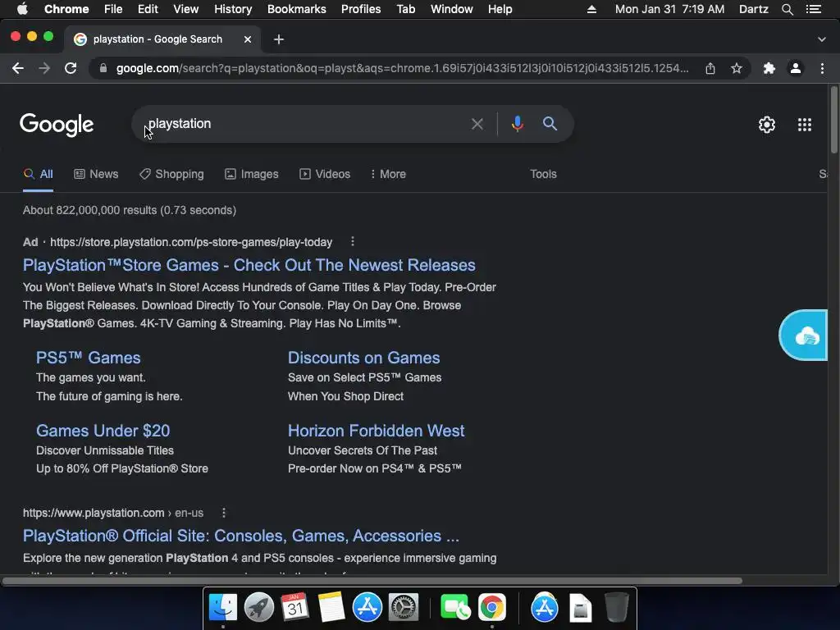Image resolution: width=840 pixels, height=630 pixels.
Task: Open Spotlight search in menu bar
Action: pos(787,9)
